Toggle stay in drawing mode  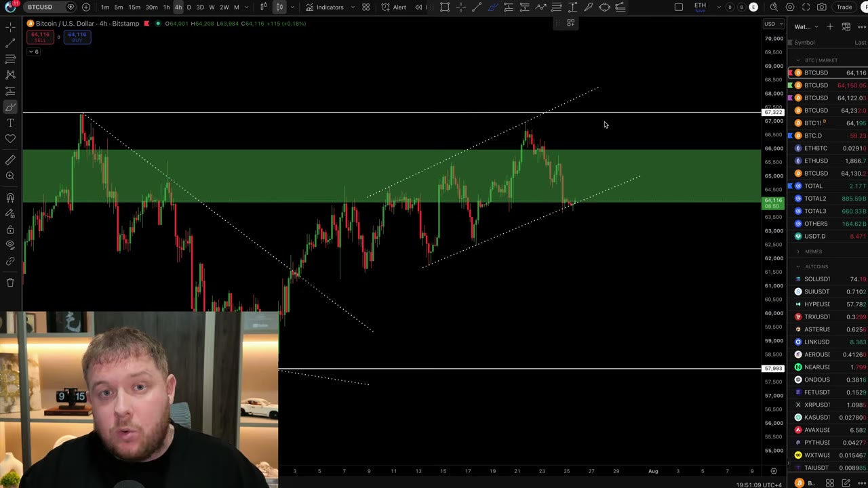(10, 213)
